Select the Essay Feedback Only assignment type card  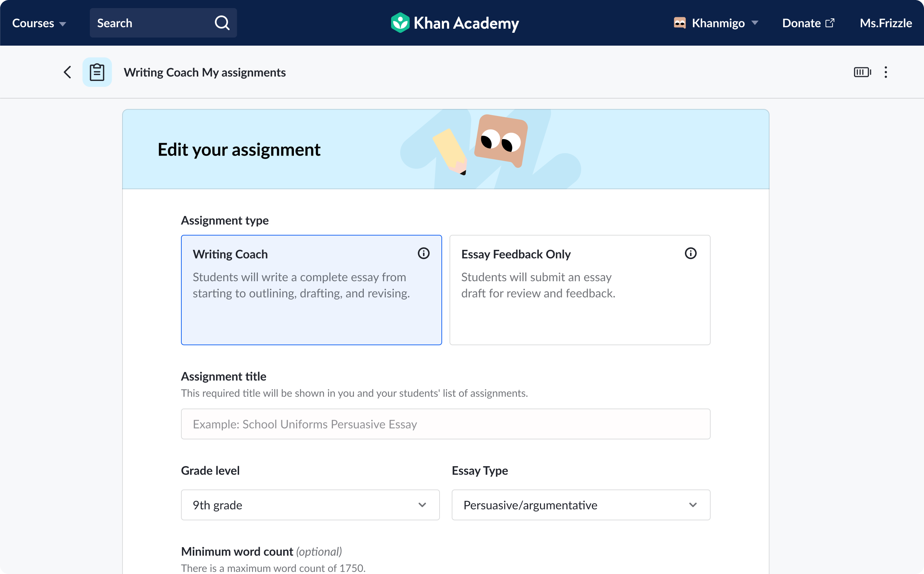click(580, 290)
